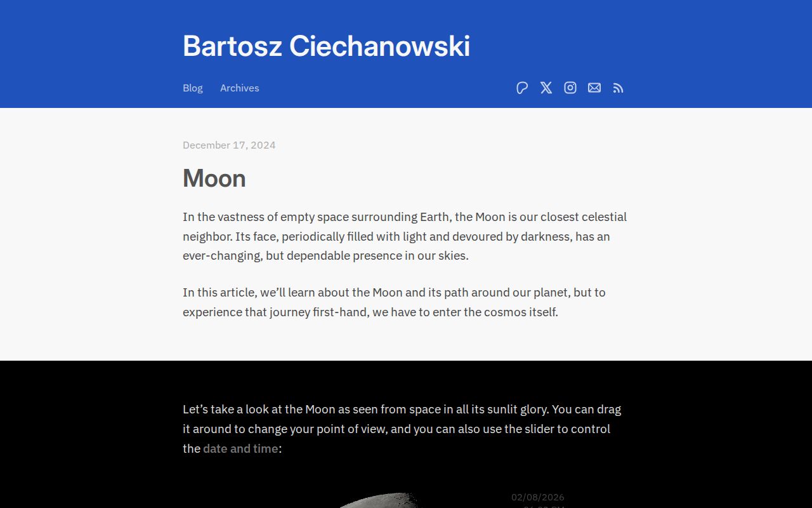Click the Blog link in the navigation bar
Image resolution: width=812 pixels, height=508 pixels.
coord(192,88)
